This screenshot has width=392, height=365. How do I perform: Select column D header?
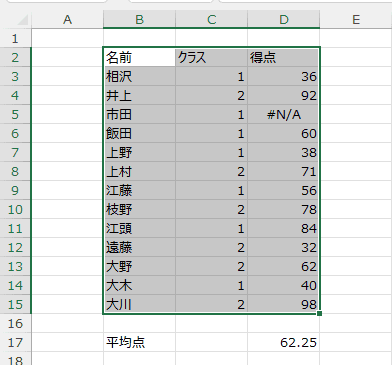(284, 20)
